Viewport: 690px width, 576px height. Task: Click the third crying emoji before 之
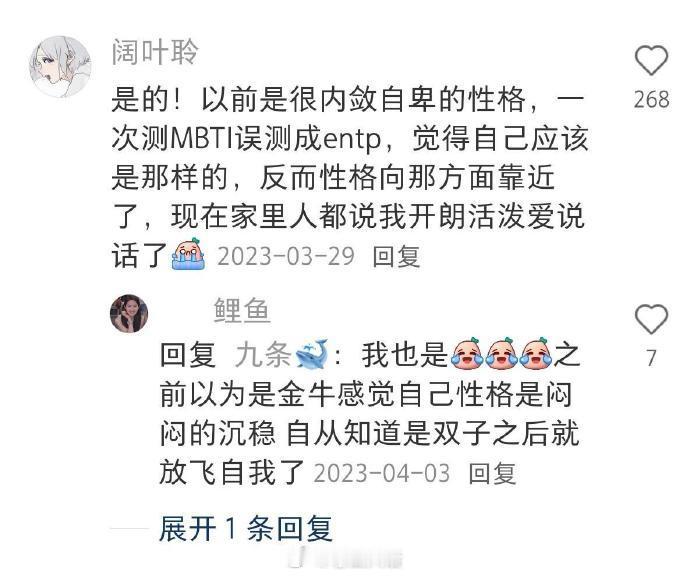[x=536, y=353]
